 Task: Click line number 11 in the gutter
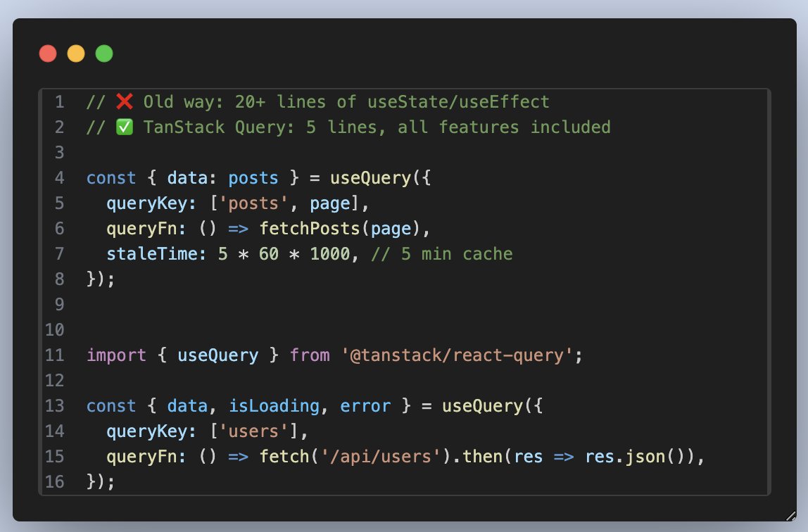pos(55,355)
